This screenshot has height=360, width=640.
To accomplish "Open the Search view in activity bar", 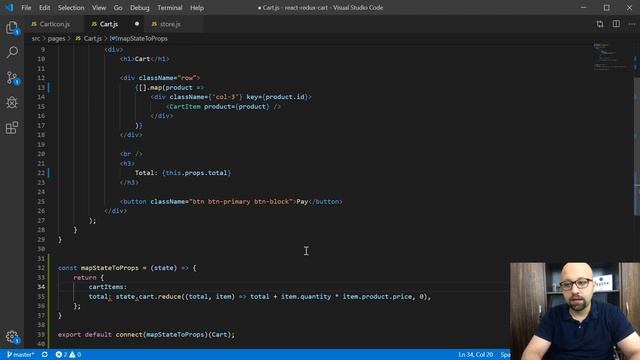I will 12,52.
